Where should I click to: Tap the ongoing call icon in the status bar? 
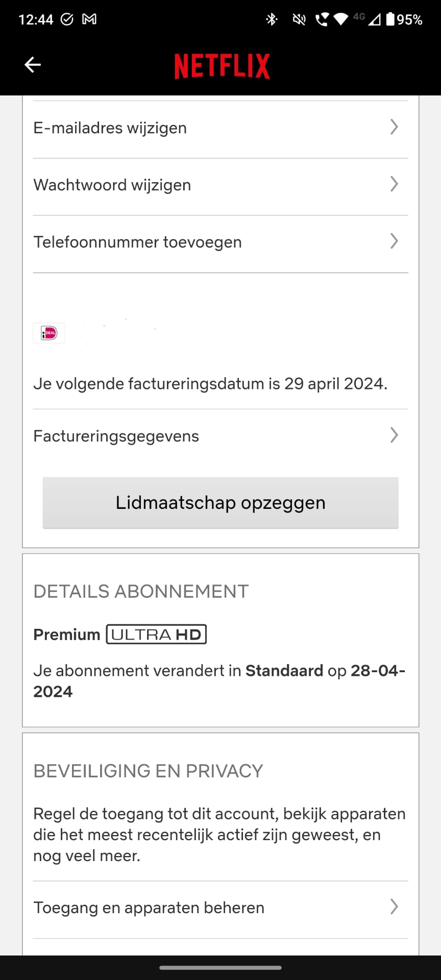point(324,19)
